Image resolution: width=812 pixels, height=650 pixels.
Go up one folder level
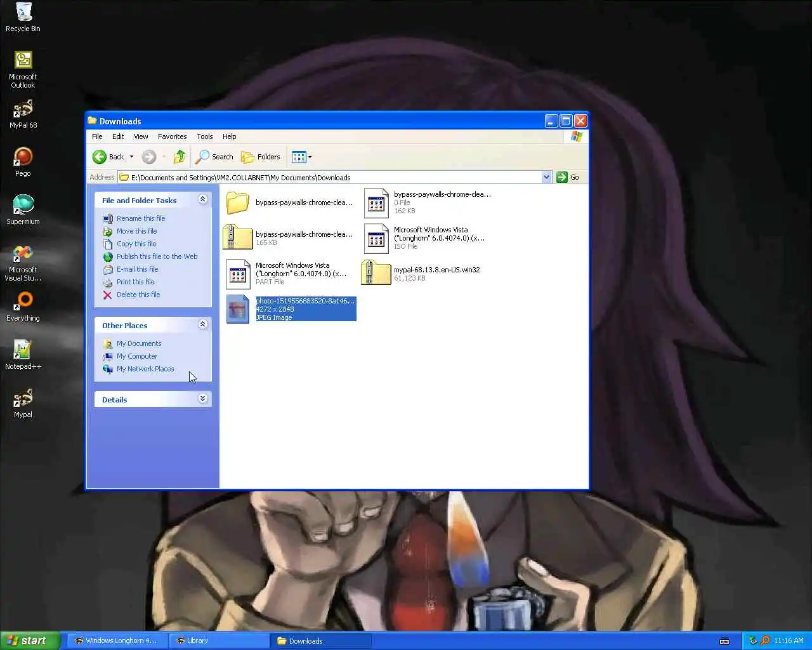point(180,157)
